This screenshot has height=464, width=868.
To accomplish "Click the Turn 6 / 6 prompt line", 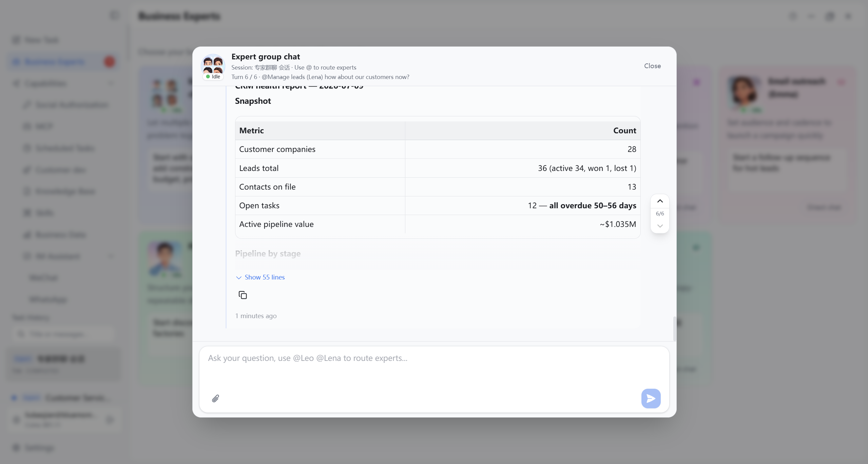I will pyautogui.click(x=320, y=77).
